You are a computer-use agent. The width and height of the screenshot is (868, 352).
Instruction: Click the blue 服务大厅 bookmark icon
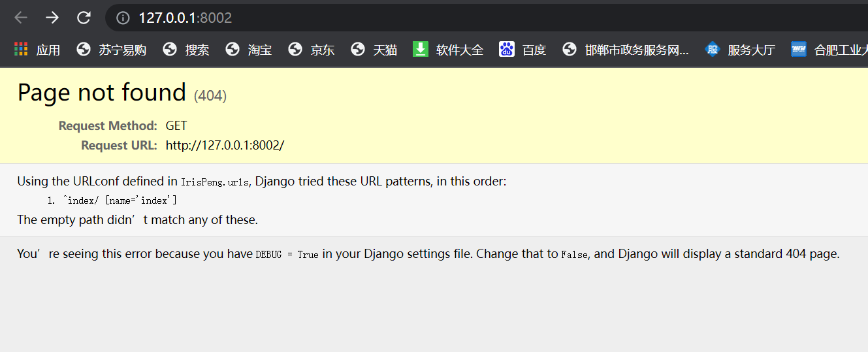(713, 49)
